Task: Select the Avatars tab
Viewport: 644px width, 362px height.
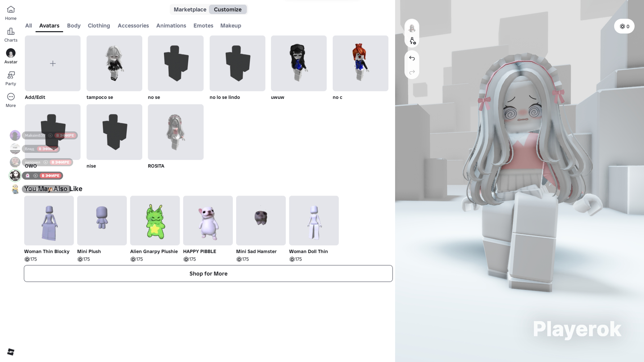Action: pos(49,26)
